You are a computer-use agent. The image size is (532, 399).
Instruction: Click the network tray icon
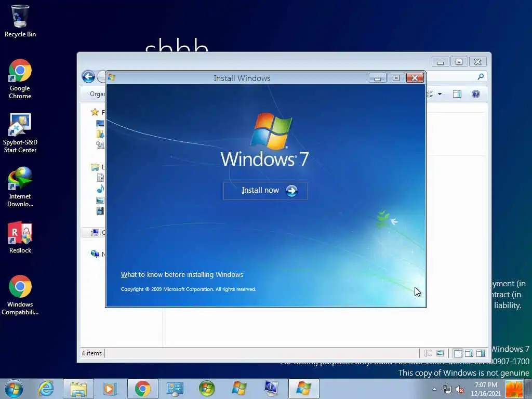point(447,389)
